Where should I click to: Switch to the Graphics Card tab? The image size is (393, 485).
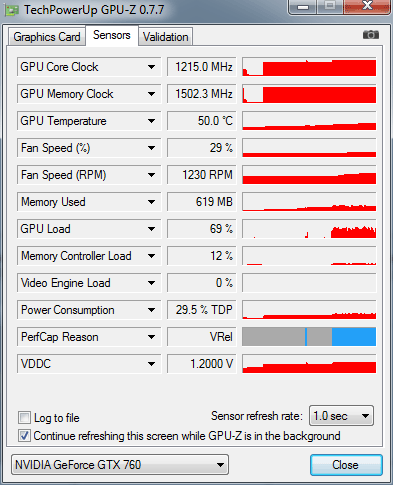click(47, 37)
